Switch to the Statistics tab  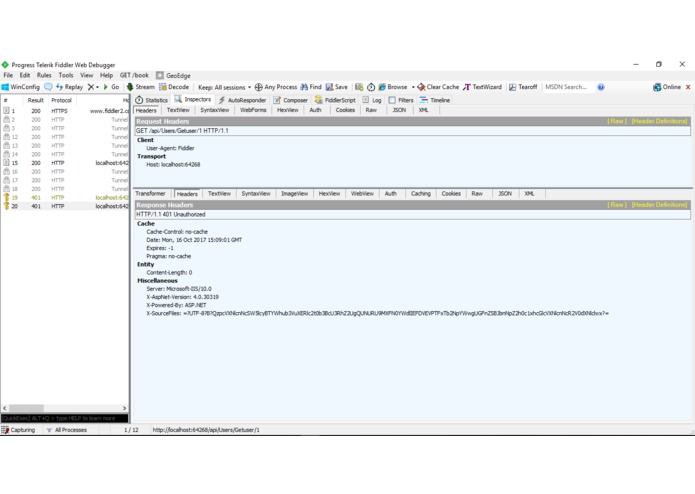[152, 100]
